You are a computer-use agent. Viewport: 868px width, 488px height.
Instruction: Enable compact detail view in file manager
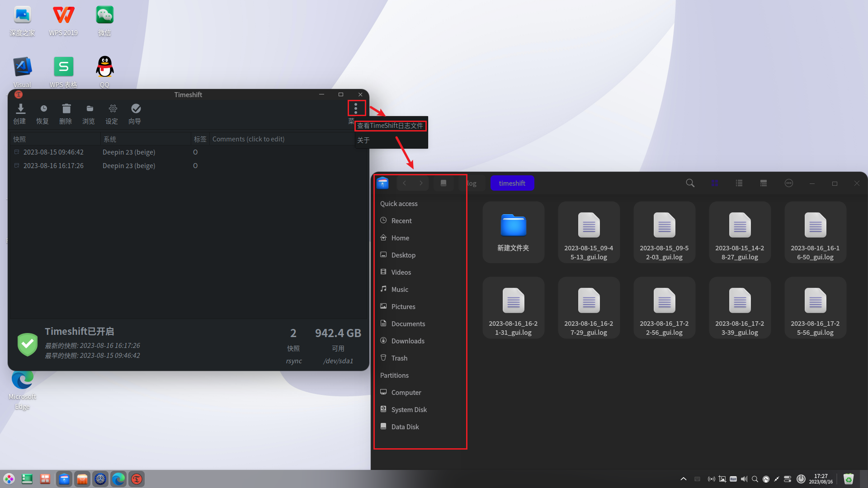coord(763,183)
